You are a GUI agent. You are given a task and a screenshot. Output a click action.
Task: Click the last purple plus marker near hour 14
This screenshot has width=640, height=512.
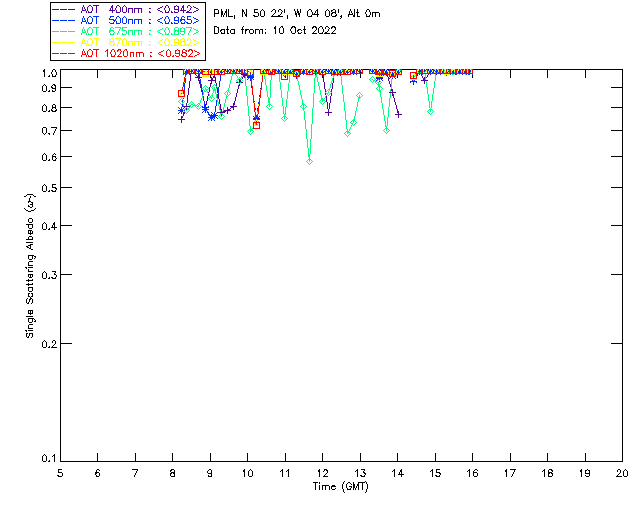(398, 115)
